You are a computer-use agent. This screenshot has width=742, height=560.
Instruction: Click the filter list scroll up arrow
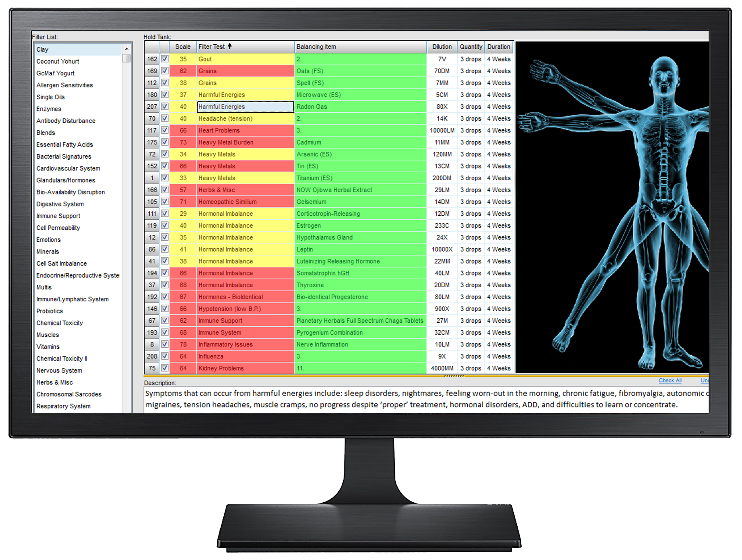(x=126, y=49)
